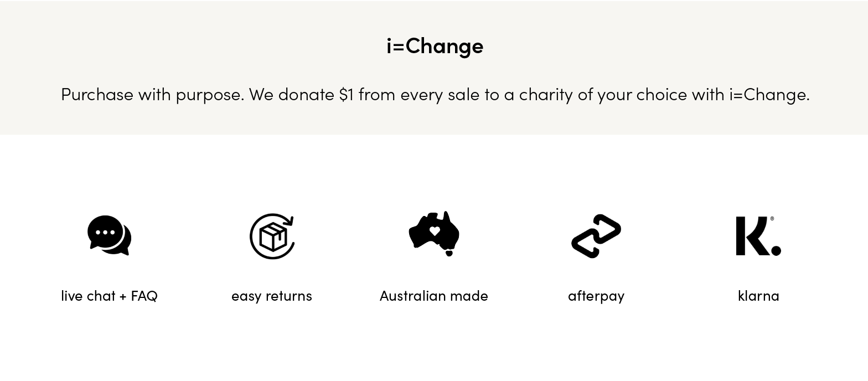Open the klarna text link
The width and height of the screenshot is (868, 381).
758,296
